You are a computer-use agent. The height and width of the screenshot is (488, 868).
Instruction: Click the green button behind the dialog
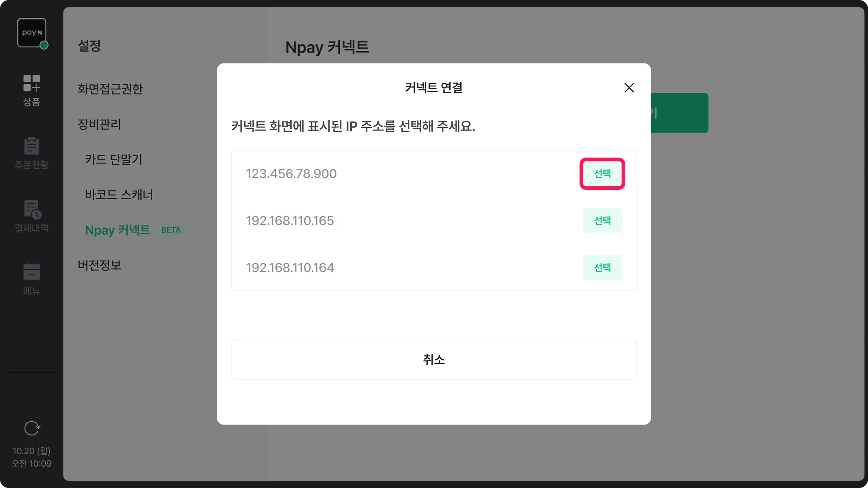click(679, 113)
